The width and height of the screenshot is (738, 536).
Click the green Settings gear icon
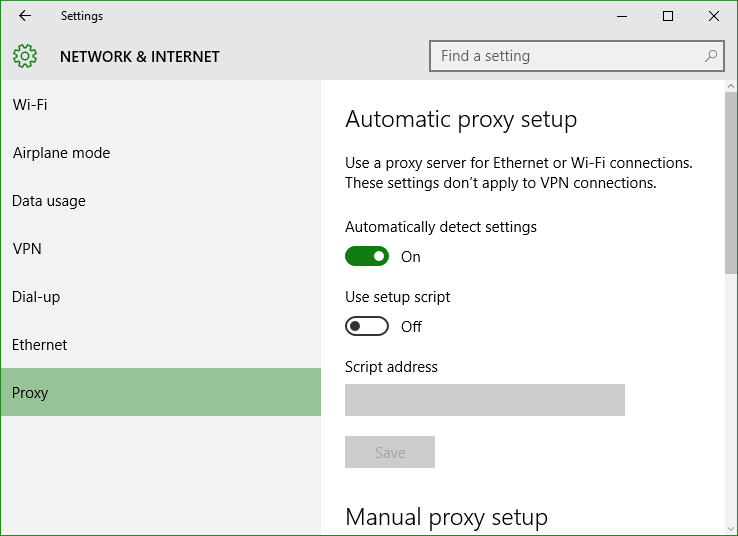point(25,56)
